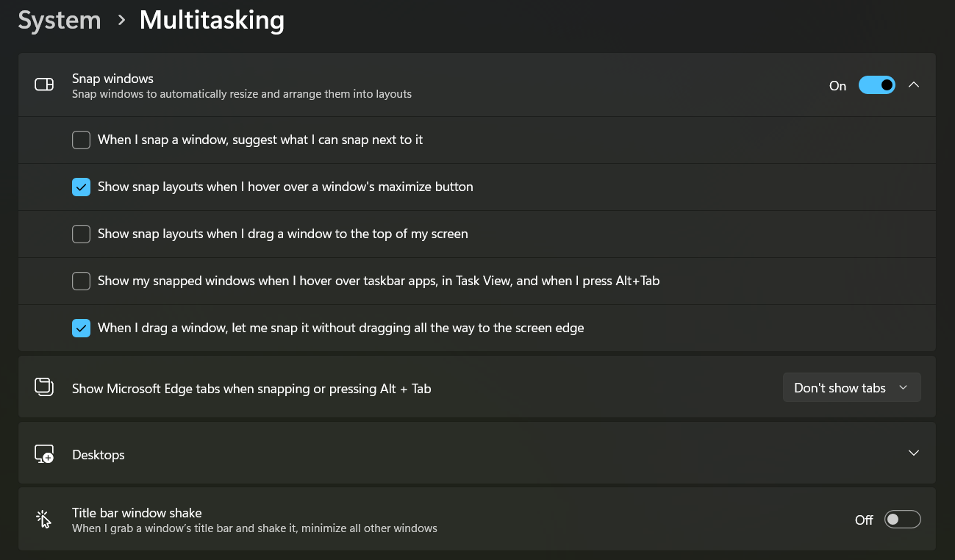Go back to System in breadcrumb
Viewport: 955px width, 560px height.
60,21
